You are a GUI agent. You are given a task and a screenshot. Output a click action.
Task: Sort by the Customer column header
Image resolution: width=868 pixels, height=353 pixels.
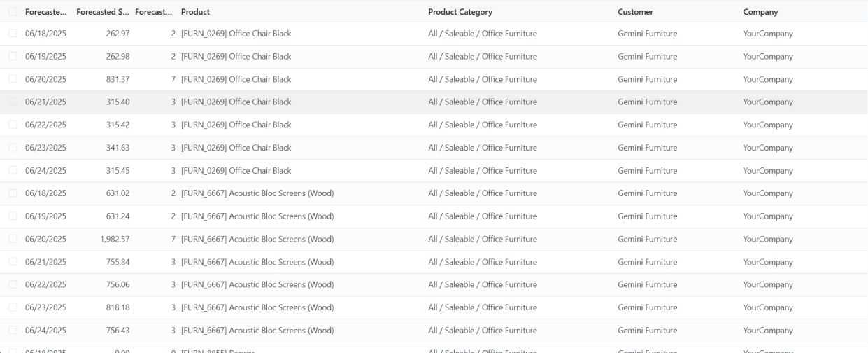pos(636,12)
